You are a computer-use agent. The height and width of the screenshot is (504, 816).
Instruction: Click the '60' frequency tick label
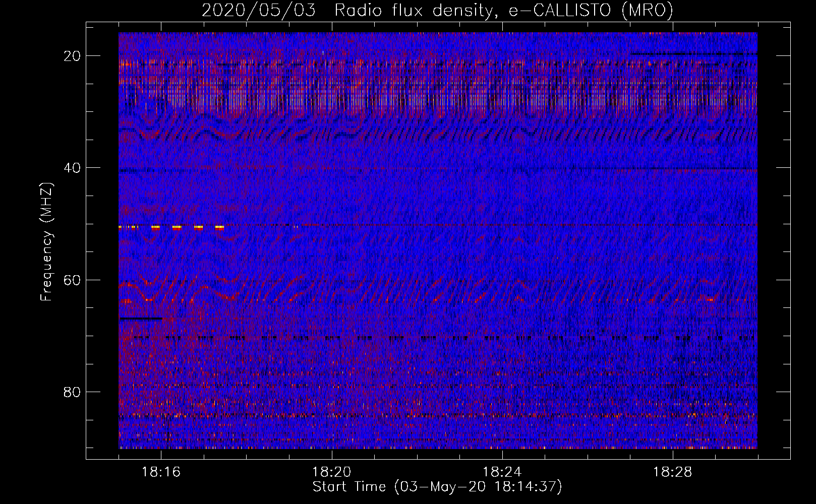tap(73, 280)
